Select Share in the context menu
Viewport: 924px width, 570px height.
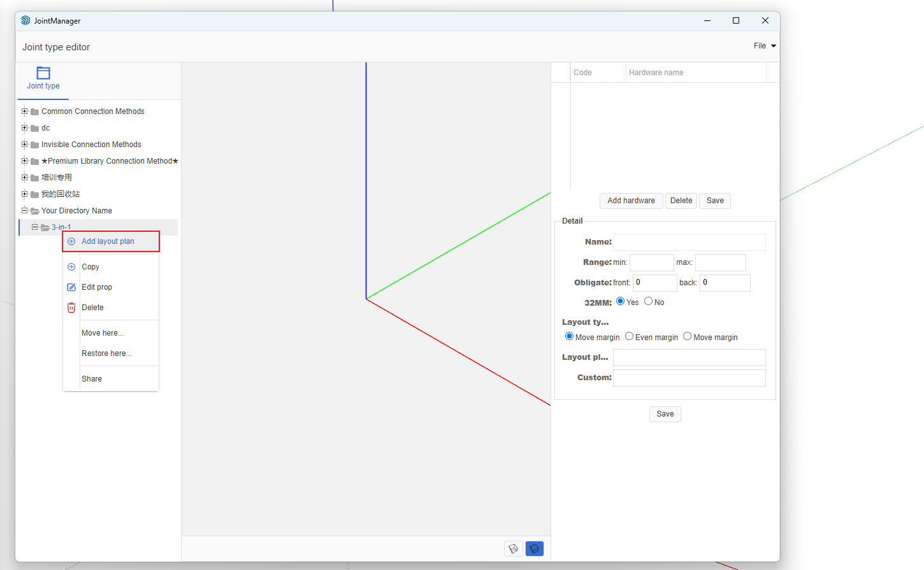pyautogui.click(x=92, y=379)
